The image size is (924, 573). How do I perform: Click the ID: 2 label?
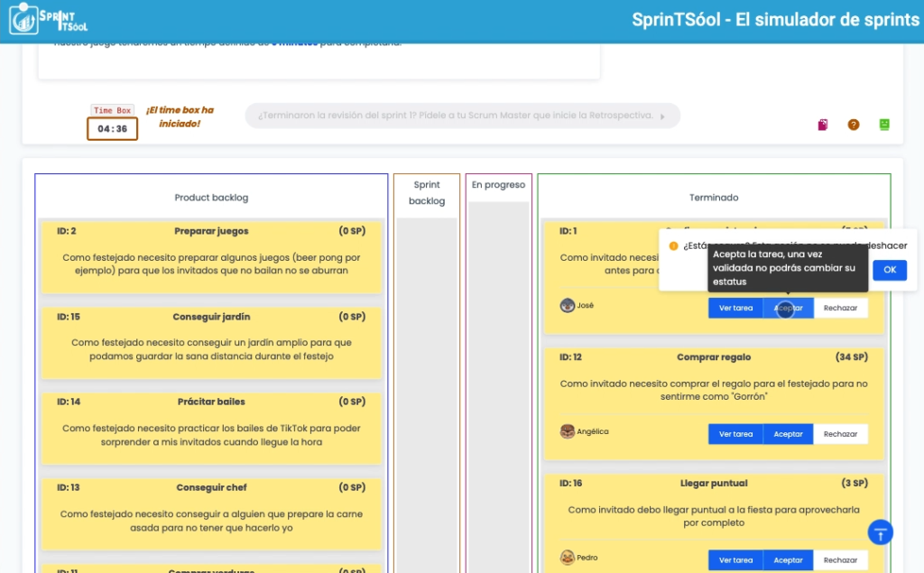[x=67, y=231]
